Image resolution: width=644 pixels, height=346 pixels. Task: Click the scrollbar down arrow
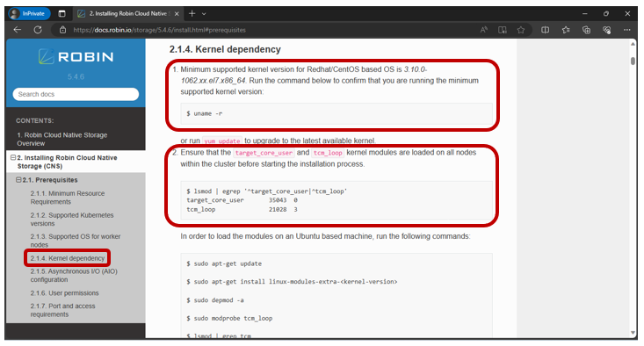pos(633,333)
